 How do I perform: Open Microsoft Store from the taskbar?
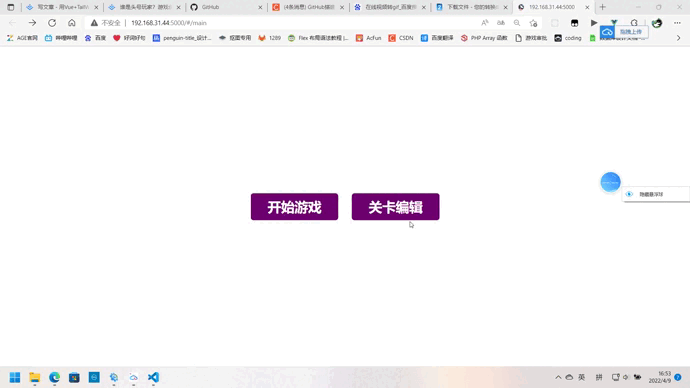coord(74,377)
